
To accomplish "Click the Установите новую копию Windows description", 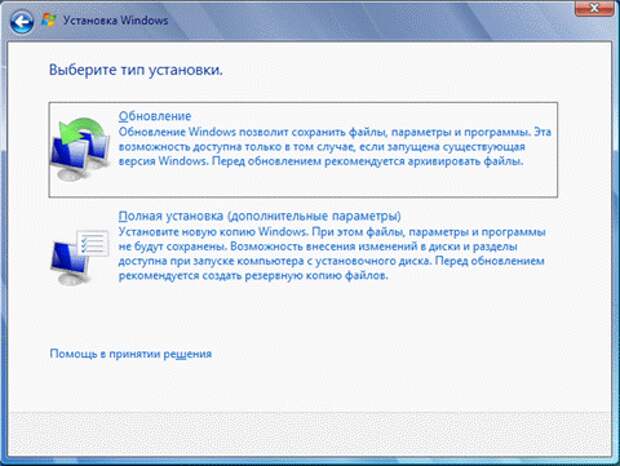I will (332, 253).
